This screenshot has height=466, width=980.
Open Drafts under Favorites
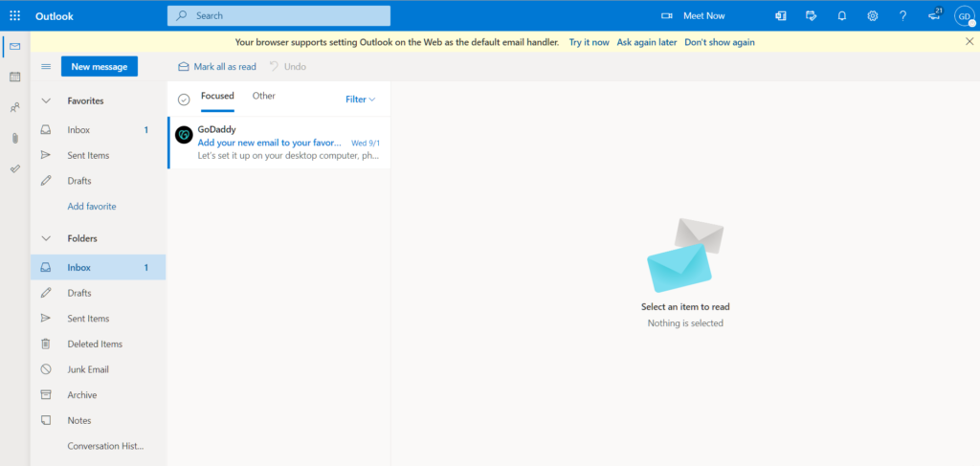99,181
